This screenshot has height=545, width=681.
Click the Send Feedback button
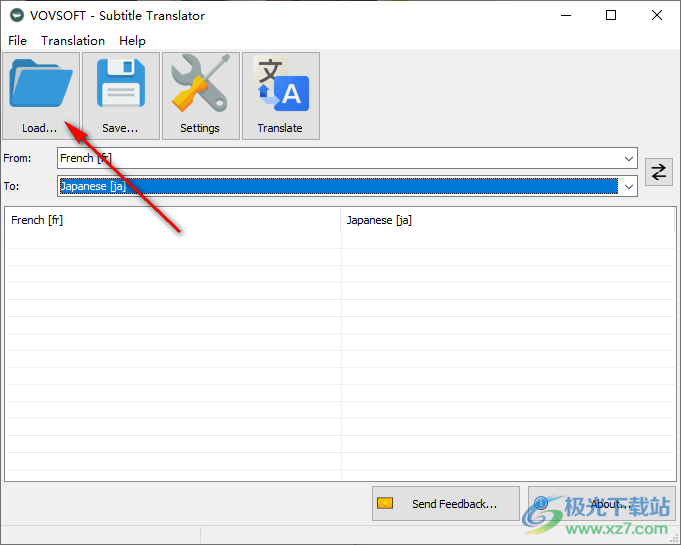[446, 504]
